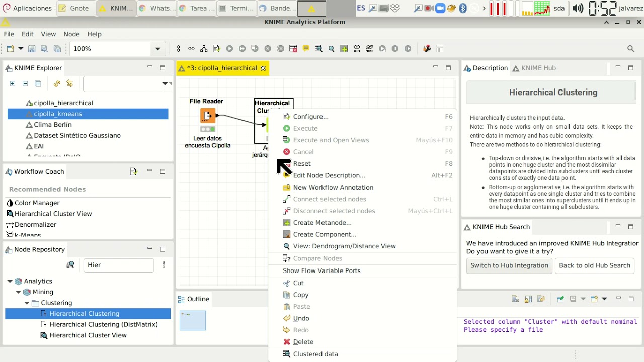Click the toolbar search magnifier icon
Viewport: 644px width, 362px height.
click(x=631, y=49)
